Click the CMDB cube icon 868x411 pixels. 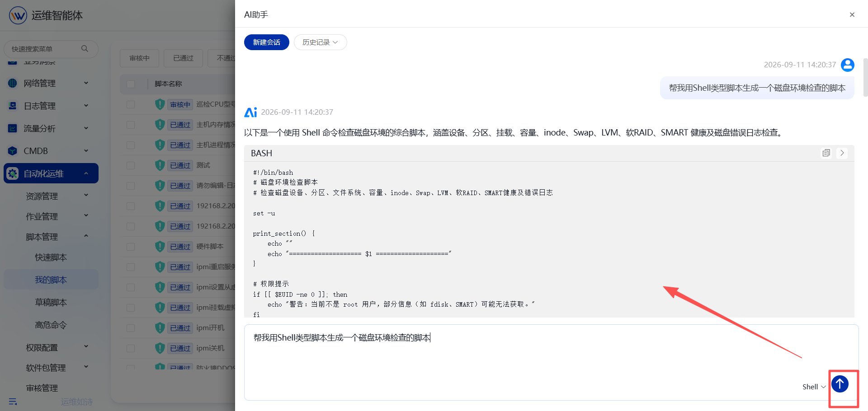click(x=13, y=151)
